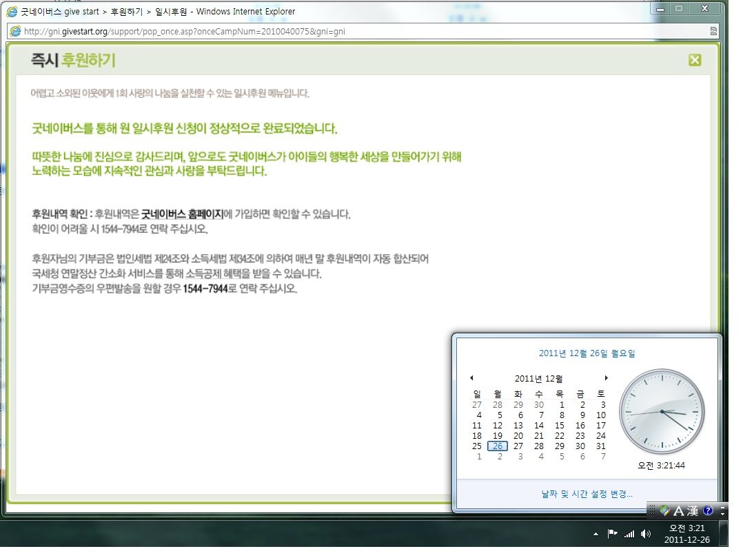The image size is (743, 560).
Task: Select December 31 in calendar
Action: [x=601, y=446]
